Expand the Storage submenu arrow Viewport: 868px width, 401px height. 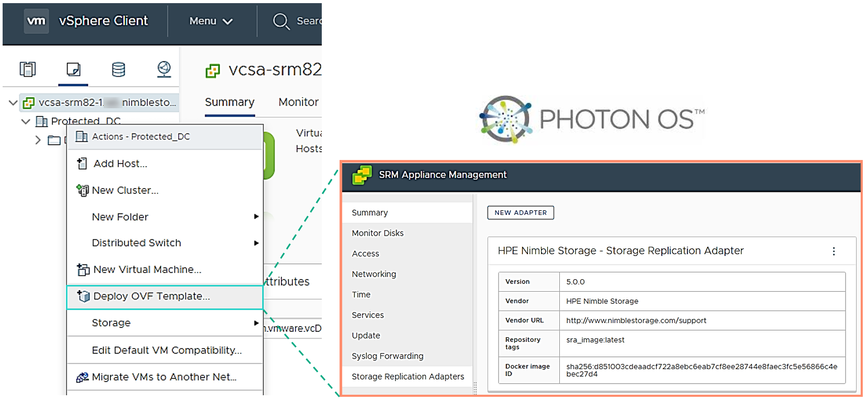[256, 323]
